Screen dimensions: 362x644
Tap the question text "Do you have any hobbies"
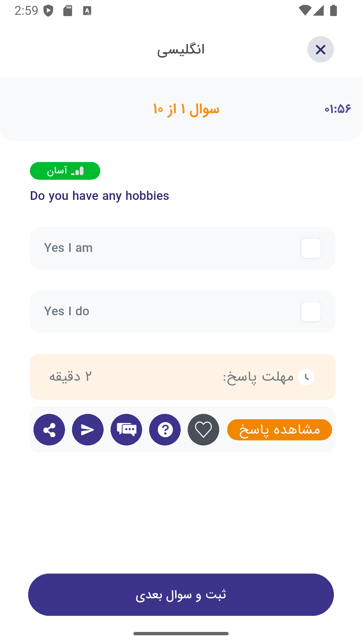(x=100, y=196)
